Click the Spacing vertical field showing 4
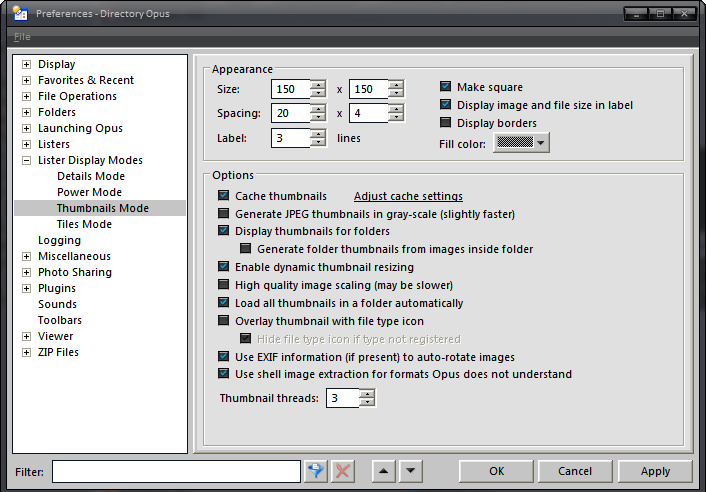The height and width of the screenshot is (492, 706). coord(368,113)
